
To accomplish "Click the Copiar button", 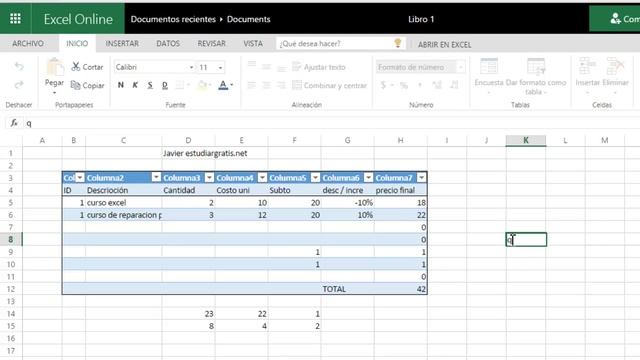I will (87, 85).
